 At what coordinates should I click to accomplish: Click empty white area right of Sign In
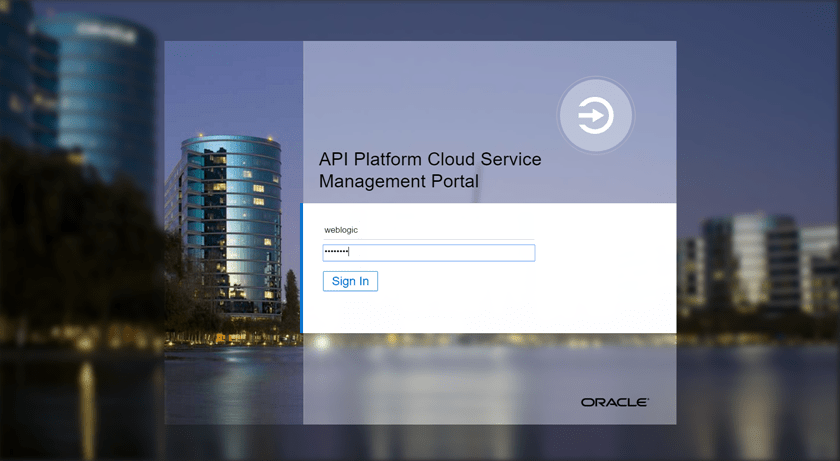coord(520,282)
